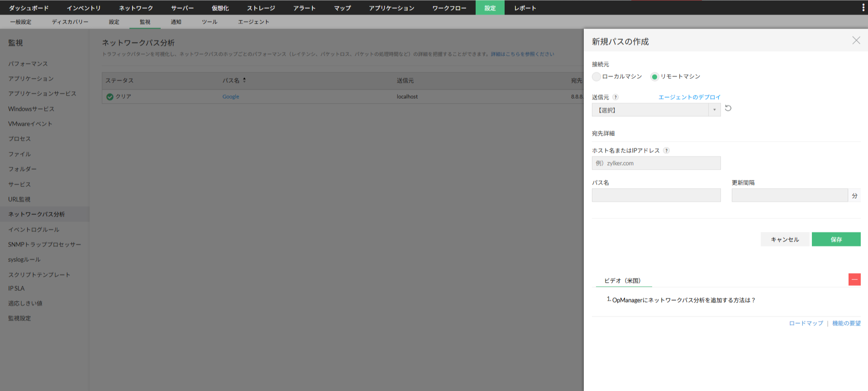Open IP SLA in the sidebar
This screenshot has height=391, width=868.
pos(16,288)
